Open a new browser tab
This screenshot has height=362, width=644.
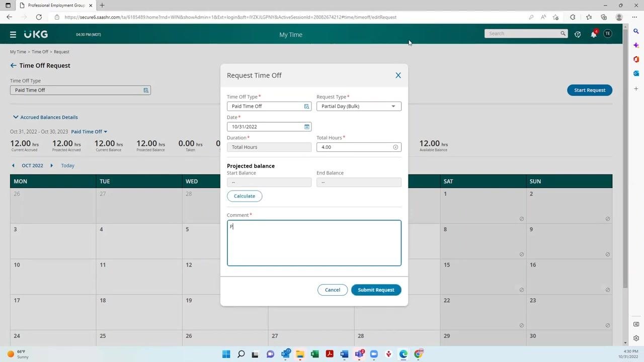pyautogui.click(x=102, y=6)
